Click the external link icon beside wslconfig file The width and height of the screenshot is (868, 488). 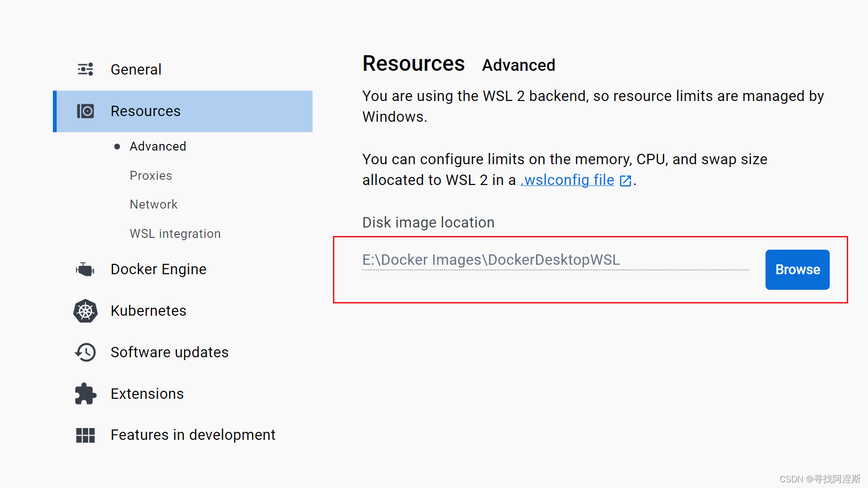[625, 180]
